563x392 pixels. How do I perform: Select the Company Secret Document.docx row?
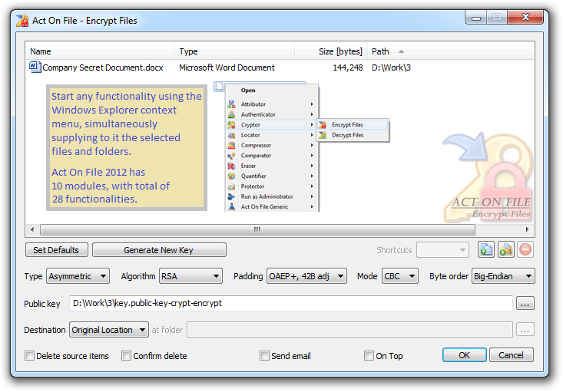(x=280, y=68)
